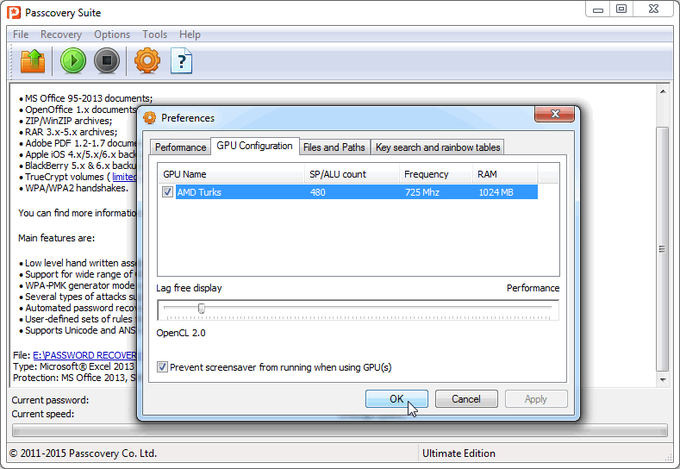
Task: Click the RAR 3.x-5.x archives line
Action: (x=71, y=132)
